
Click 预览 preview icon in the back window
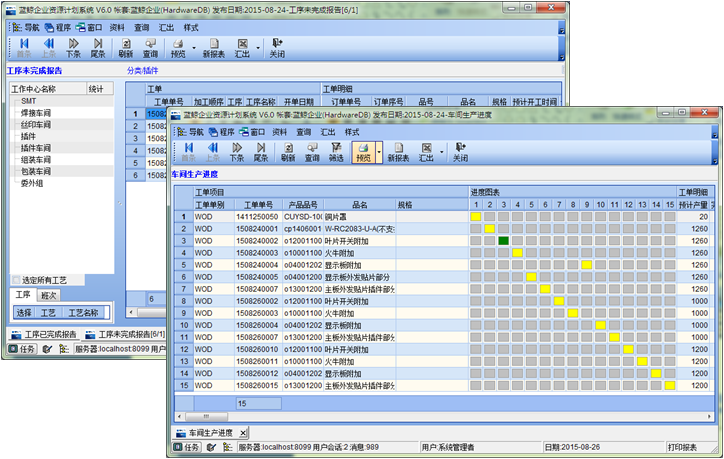coord(178,48)
